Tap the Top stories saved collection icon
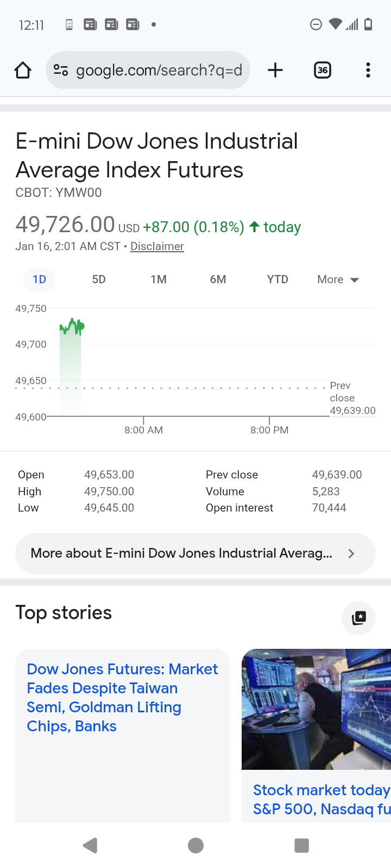 (358, 618)
